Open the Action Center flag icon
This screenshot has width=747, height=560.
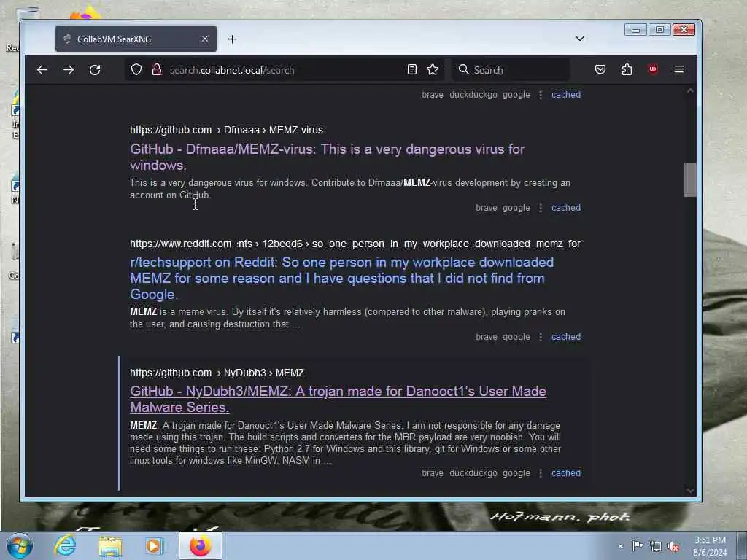click(638, 546)
